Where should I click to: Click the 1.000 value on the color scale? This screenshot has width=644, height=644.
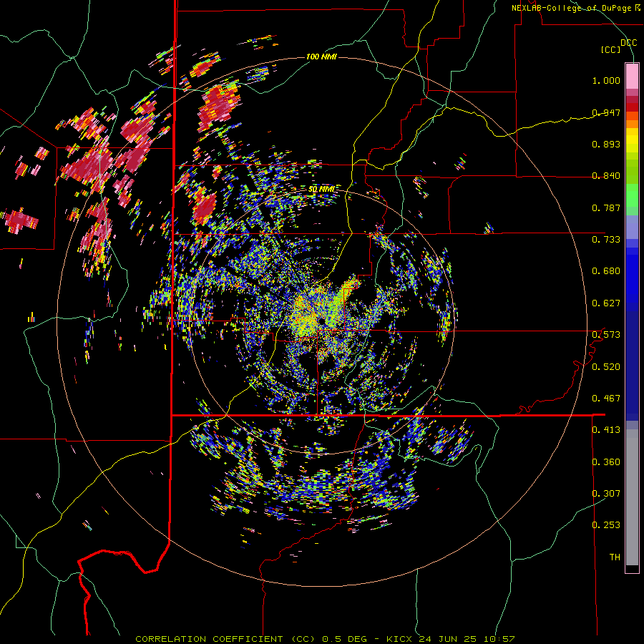point(606,80)
